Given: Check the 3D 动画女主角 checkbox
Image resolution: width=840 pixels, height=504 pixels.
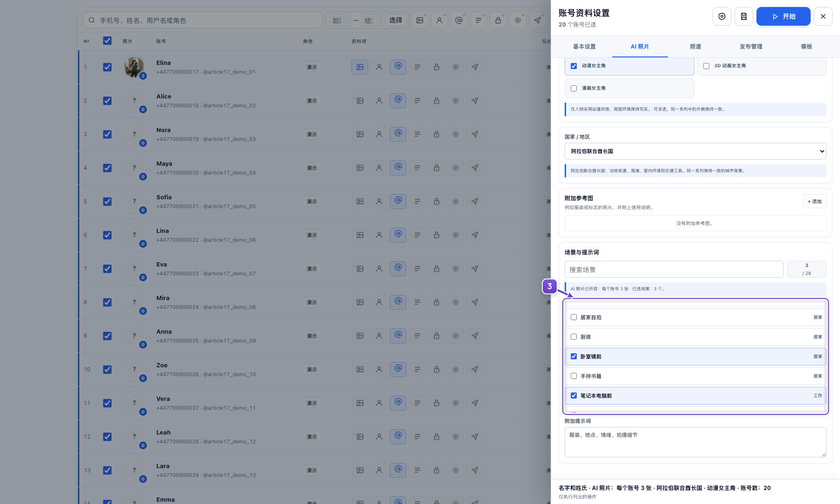Looking at the screenshot, I should 707,66.
